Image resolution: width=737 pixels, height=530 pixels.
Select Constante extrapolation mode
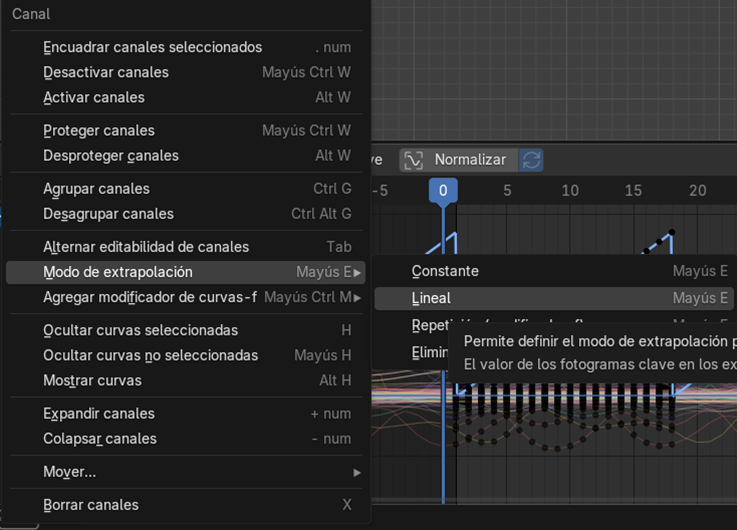(x=554, y=271)
